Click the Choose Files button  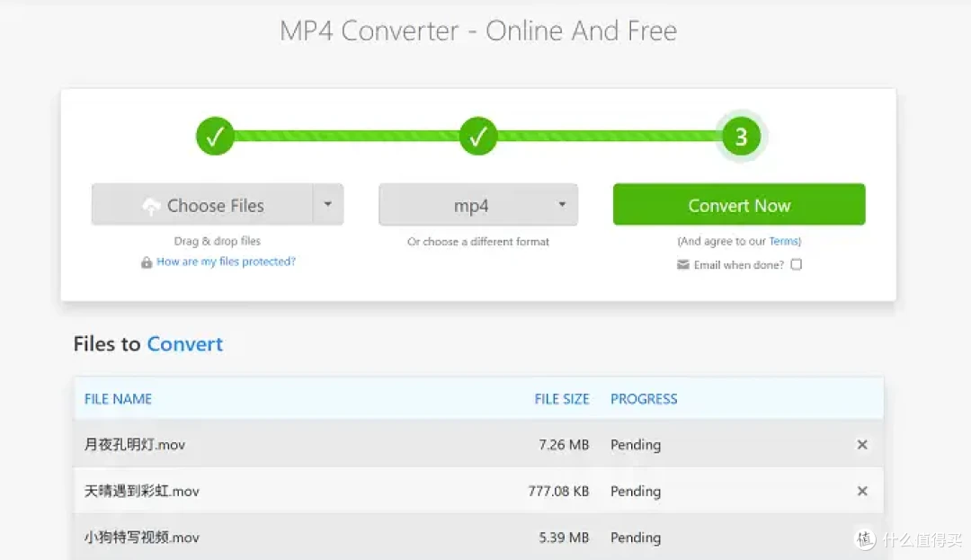[x=202, y=204]
